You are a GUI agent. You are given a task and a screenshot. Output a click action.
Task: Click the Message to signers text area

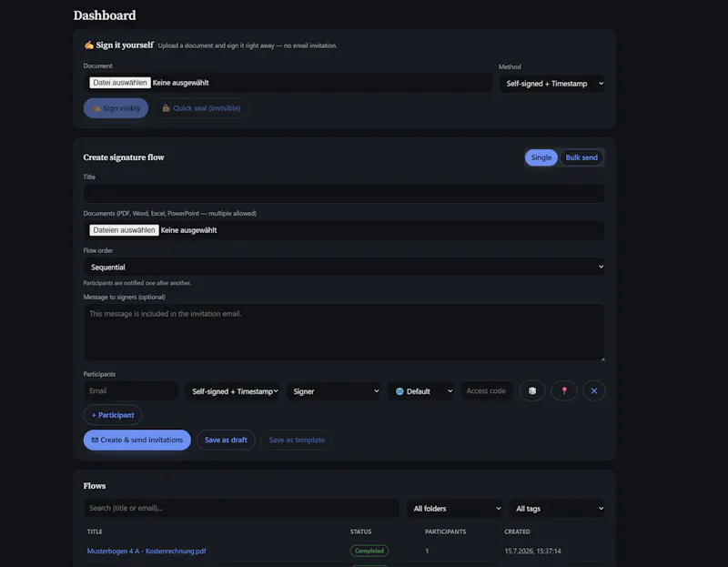click(x=344, y=332)
